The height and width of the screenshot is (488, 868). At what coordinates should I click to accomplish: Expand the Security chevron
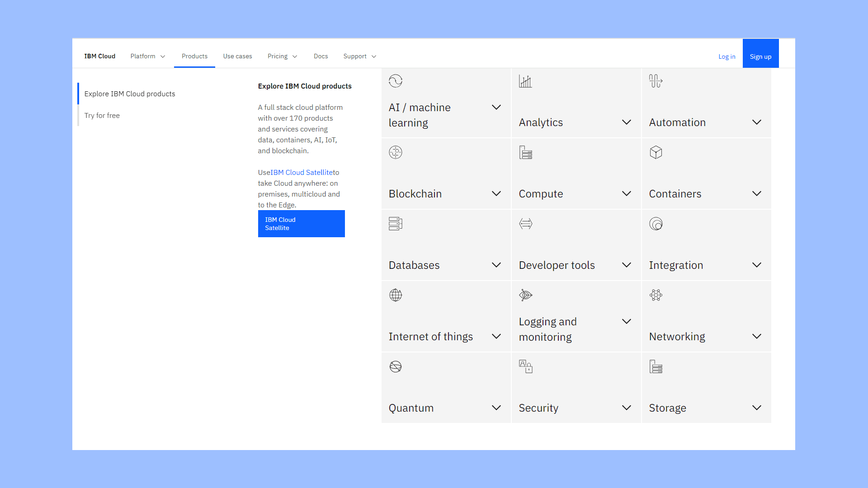(626, 408)
